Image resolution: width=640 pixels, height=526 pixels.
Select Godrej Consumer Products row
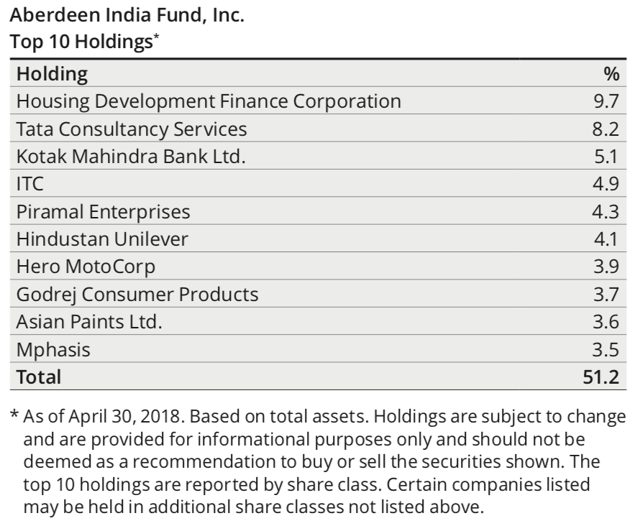coord(318,294)
